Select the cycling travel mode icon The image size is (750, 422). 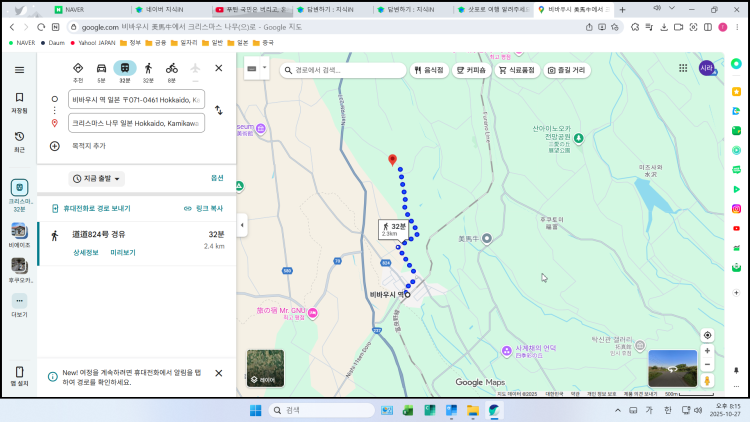coord(171,68)
